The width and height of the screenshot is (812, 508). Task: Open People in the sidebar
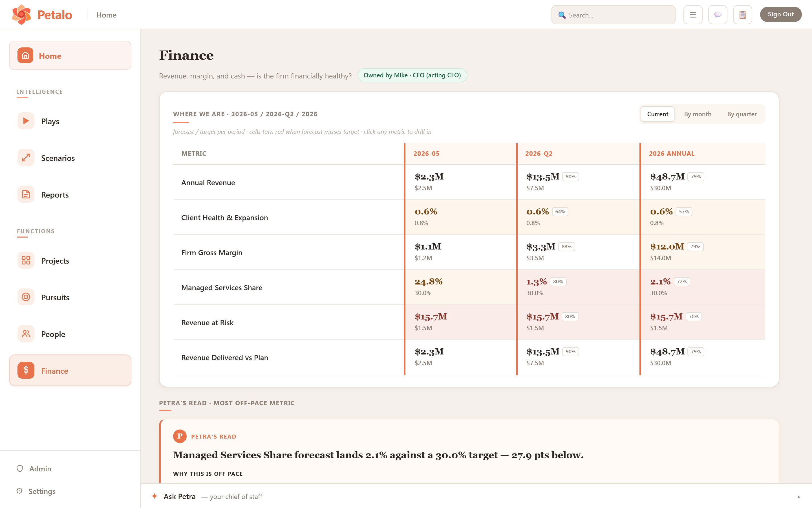70,334
